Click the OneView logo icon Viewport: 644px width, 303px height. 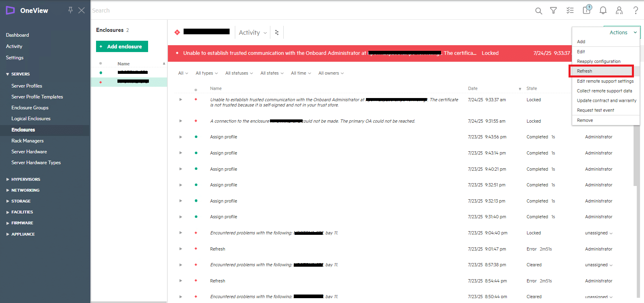(x=10, y=10)
